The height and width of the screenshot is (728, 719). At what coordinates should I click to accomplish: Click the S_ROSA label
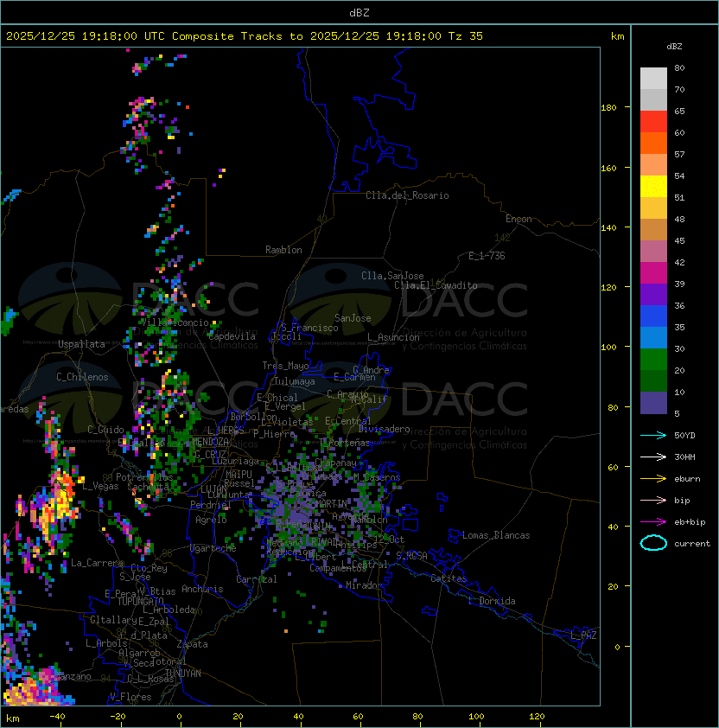411,556
